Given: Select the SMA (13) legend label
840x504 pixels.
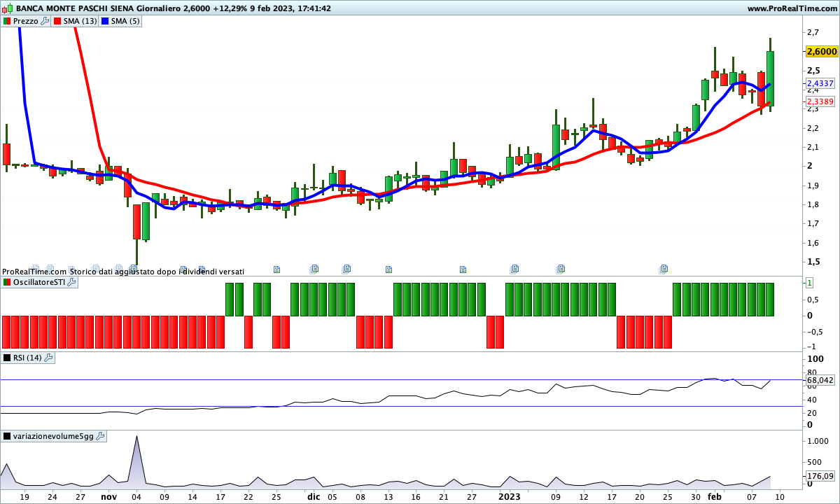Looking at the screenshot, I should point(80,21).
